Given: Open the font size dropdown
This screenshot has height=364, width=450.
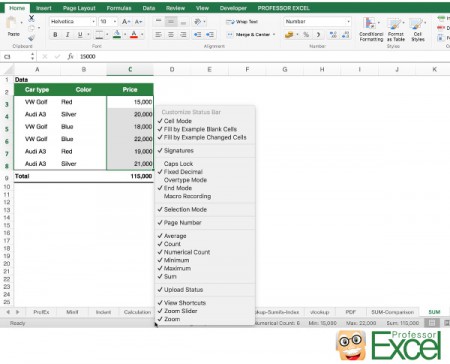Looking at the screenshot, I should point(115,22).
